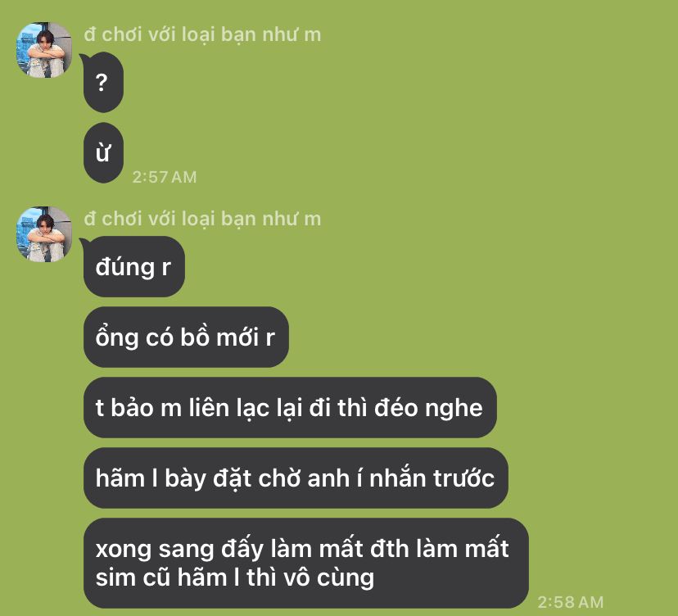
Task: Click the word "mới" in the "ổng có bồ" message
Action: tap(237, 337)
